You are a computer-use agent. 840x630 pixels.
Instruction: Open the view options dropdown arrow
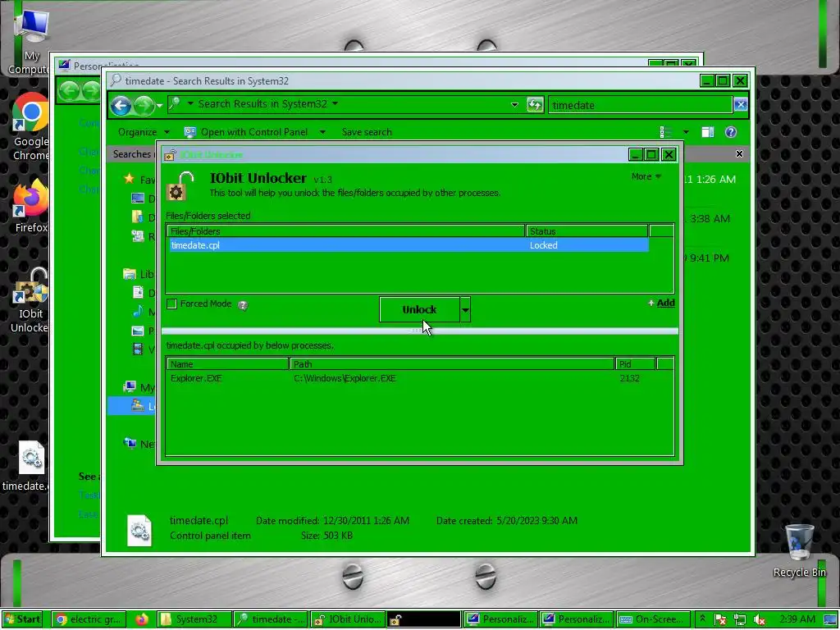686,132
